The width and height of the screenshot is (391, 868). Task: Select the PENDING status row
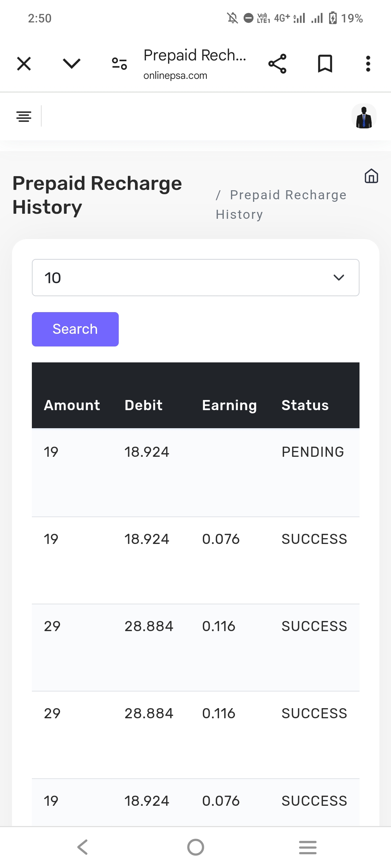[x=313, y=452]
